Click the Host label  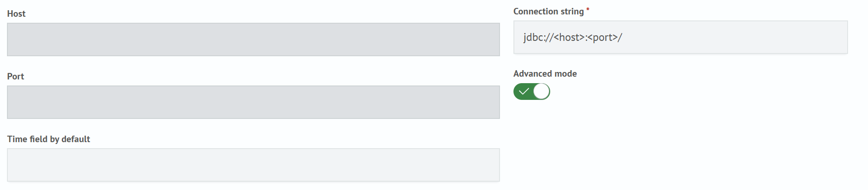tap(16, 14)
